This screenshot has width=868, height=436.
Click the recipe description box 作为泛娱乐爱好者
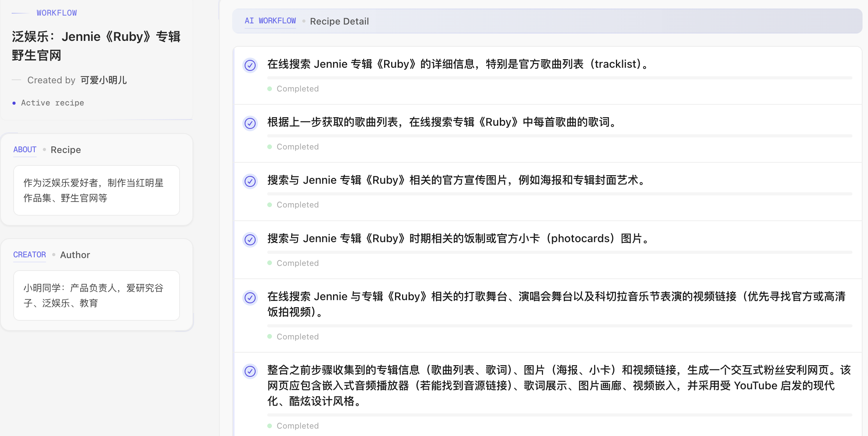pyautogui.click(x=97, y=190)
